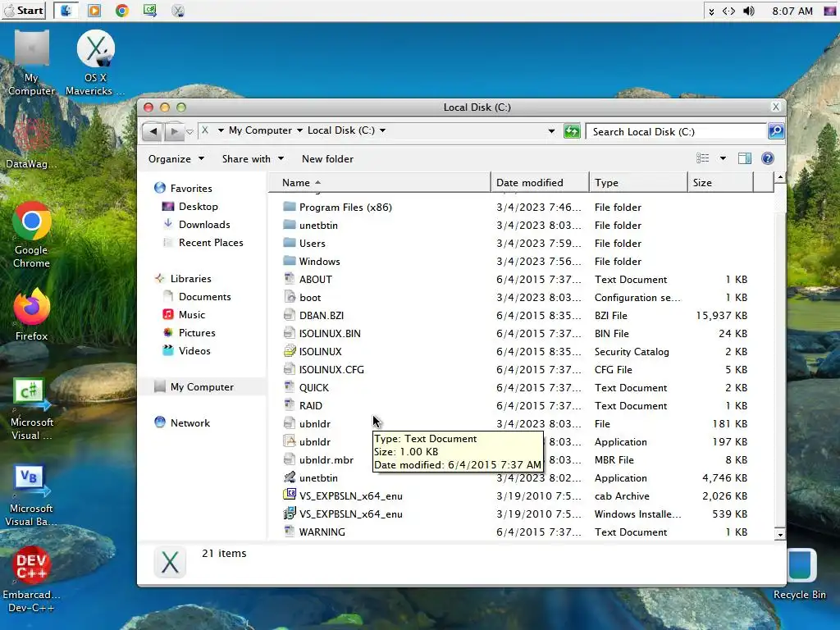The width and height of the screenshot is (840, 630).
Task: Expand dropdown after My Computer breadcrumb
Action: (x=299, y=130)
